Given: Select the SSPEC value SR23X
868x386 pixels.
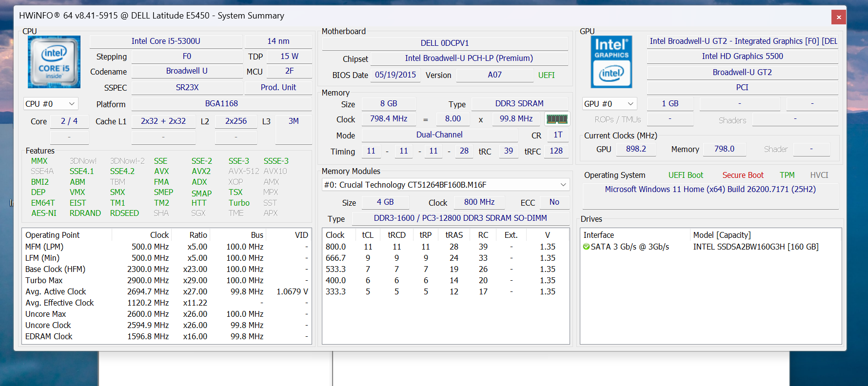Looking at the screenshot, I should click(x=187, y=88).
